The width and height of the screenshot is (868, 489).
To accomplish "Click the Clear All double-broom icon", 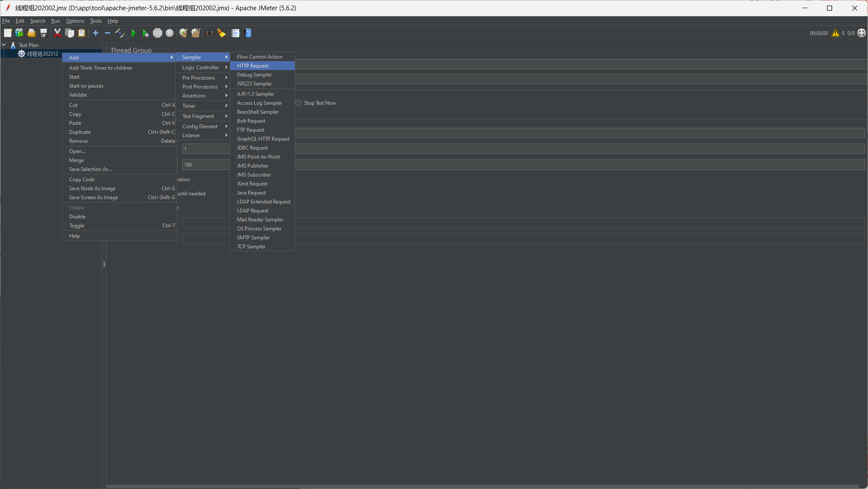I will click(196, 33).
